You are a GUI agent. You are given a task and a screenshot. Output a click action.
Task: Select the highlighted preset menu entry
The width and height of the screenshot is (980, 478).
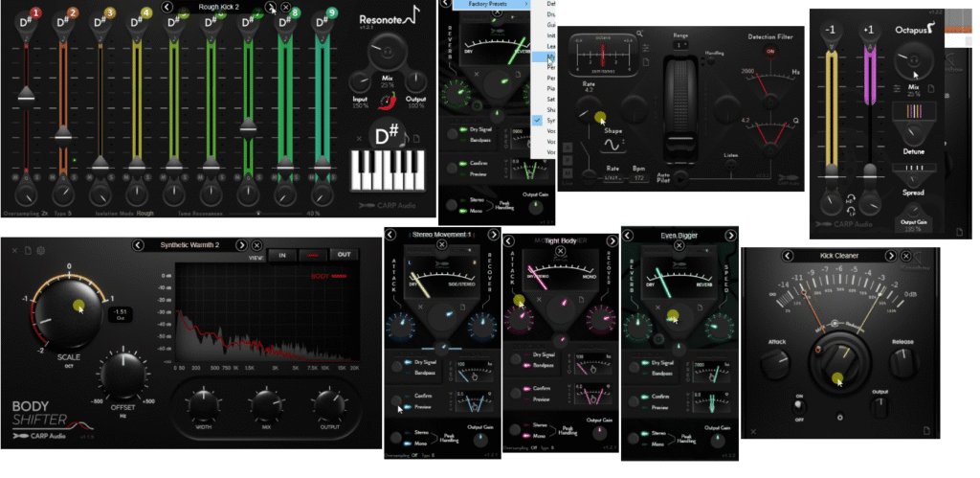544,57
